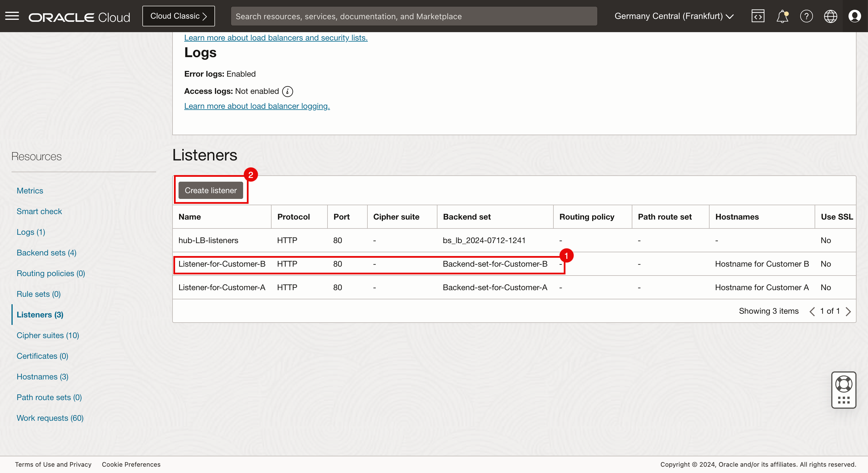This screenshot has width=868, height=473.
Task: Open Backend sets (4) resource
Action: tap(46, 253)
